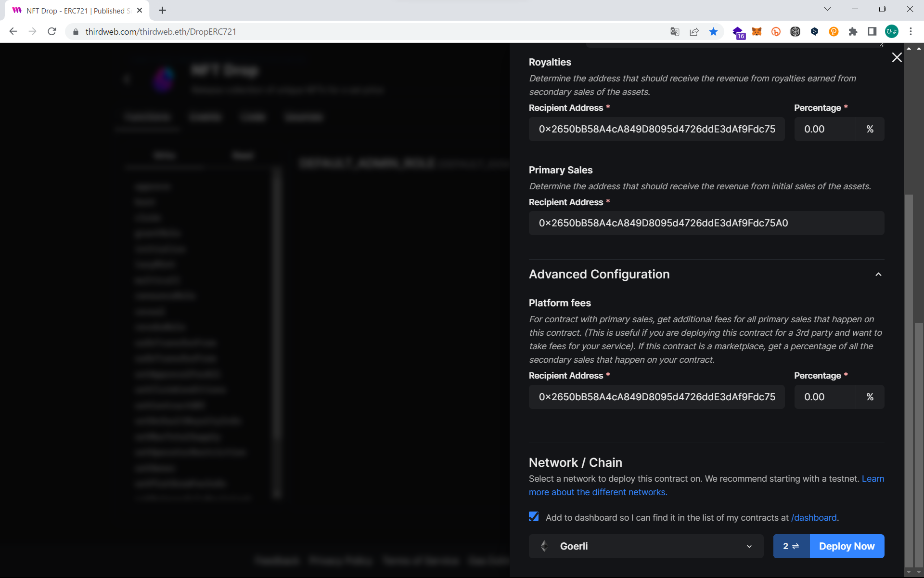
Task: Open the Google Translate icon
Action: pyautogui.click(x=675, y=32)
